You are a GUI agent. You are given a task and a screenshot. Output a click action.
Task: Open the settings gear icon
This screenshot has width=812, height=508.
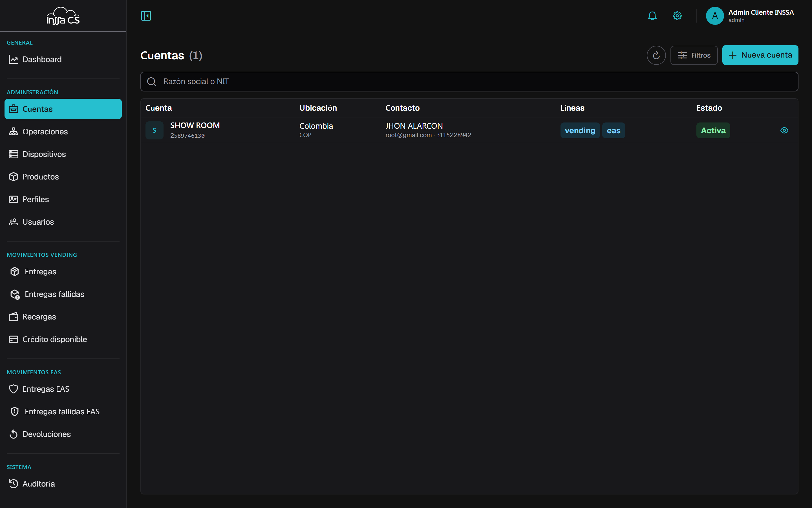(677, 16)
